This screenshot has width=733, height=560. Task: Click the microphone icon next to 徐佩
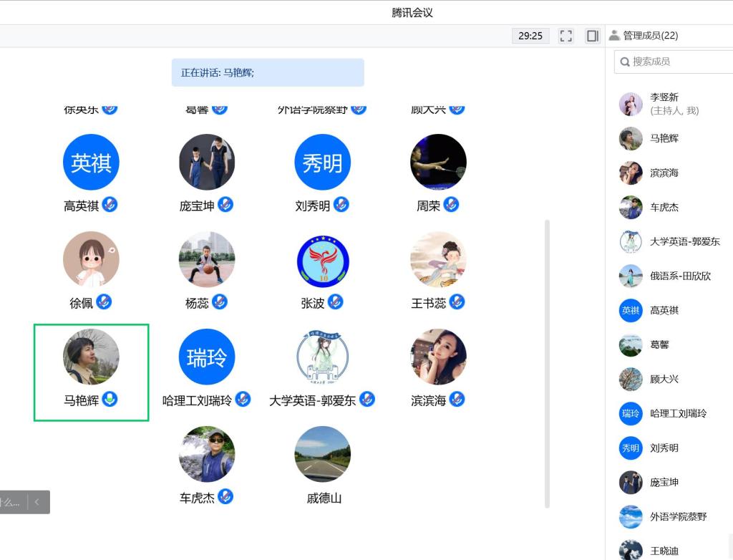click(x=104, y=302)
